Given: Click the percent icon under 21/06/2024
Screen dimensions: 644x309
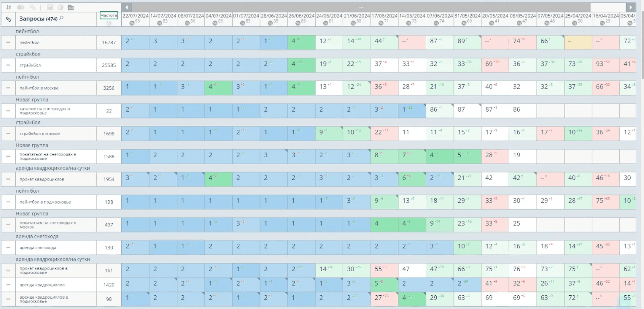Looking at the screenshot, I should tap(353, 23).
